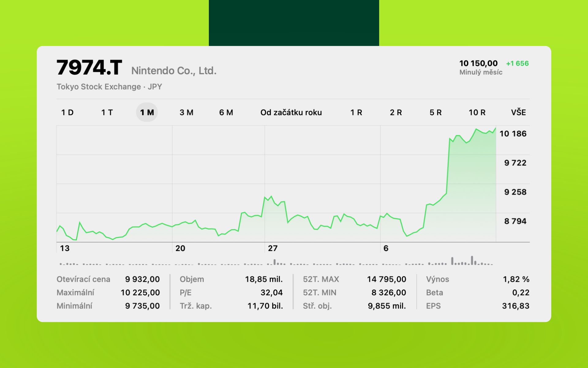Select Od začátku roku range
The width and height of the screenshot is (588, 368).
pos(291,113)
